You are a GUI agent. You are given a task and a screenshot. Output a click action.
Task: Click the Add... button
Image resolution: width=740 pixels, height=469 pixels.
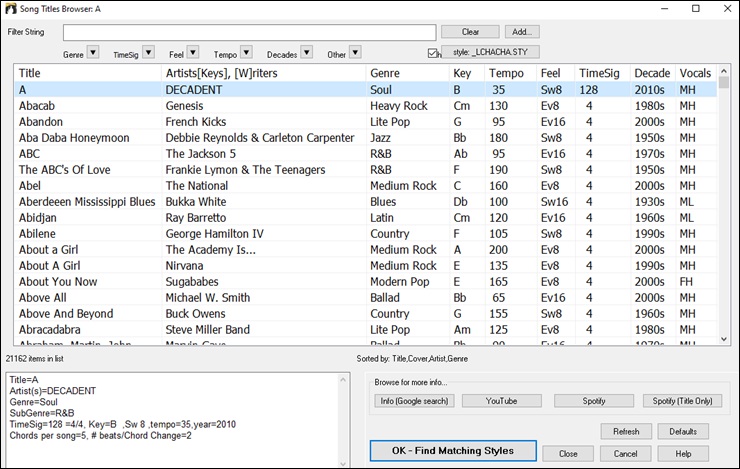[x=522, y=32]
